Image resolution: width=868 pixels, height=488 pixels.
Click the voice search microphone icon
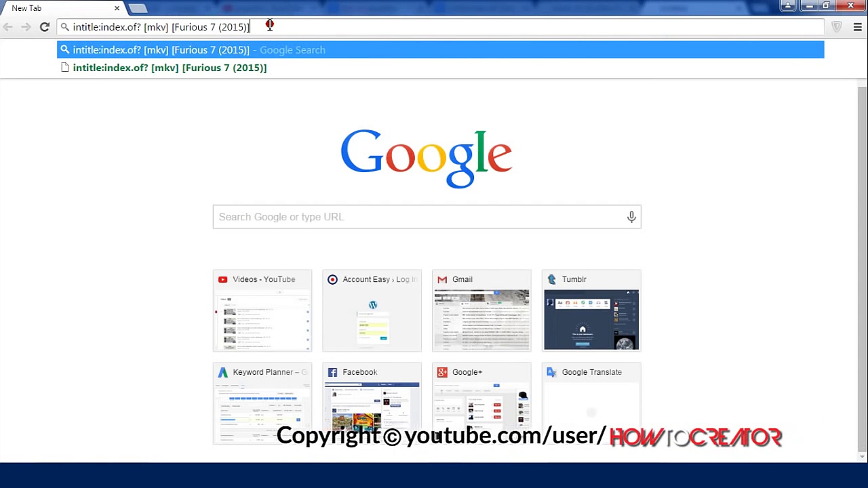tap(631, 217)
